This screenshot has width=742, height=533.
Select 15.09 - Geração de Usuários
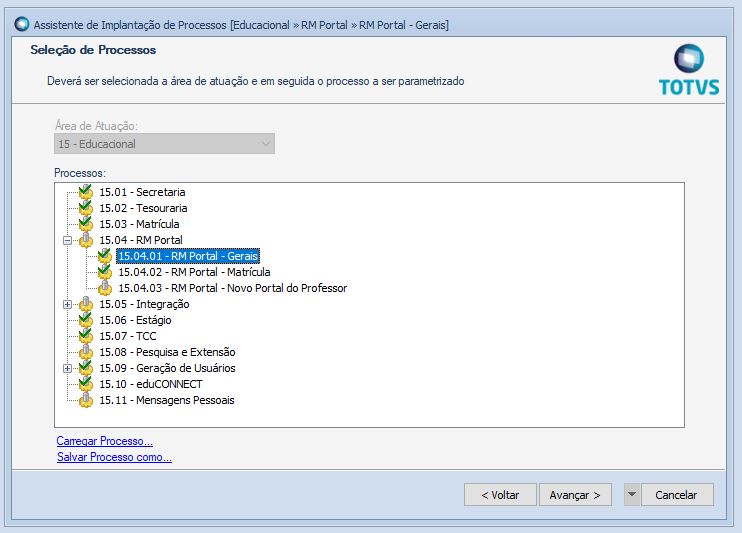(167, 368)
